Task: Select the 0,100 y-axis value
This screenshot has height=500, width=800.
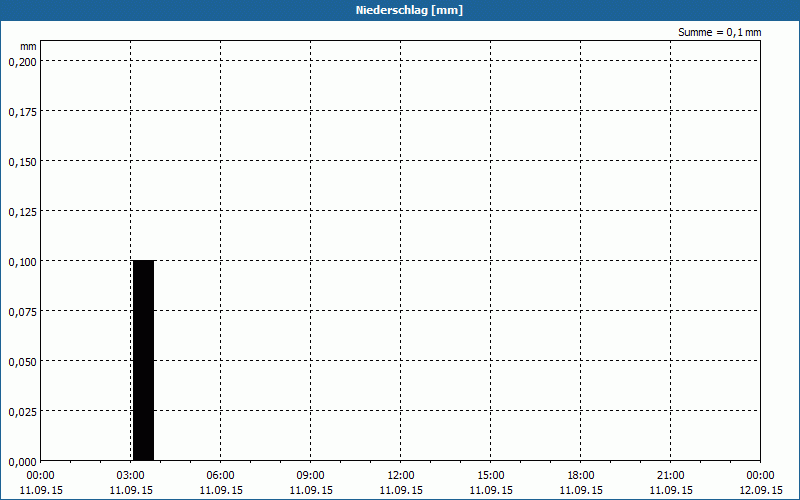Action: pyautogui.click(x=22, y=262)
